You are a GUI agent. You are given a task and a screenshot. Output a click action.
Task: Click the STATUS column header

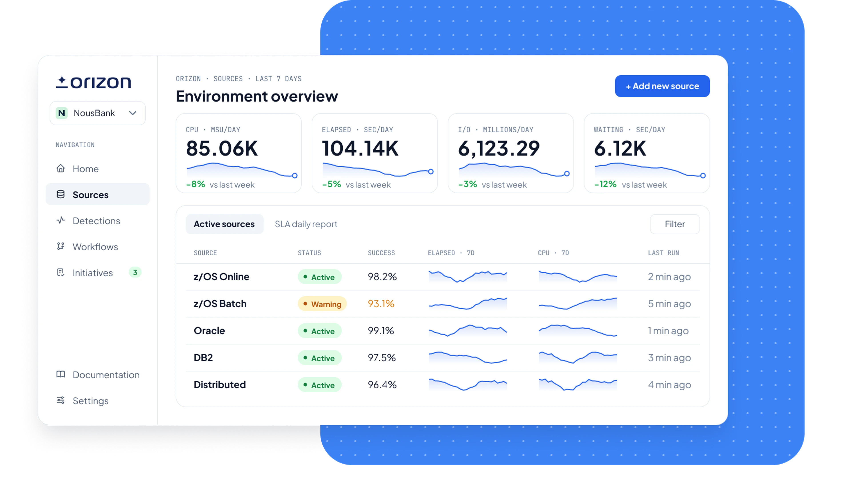(309, 253)
